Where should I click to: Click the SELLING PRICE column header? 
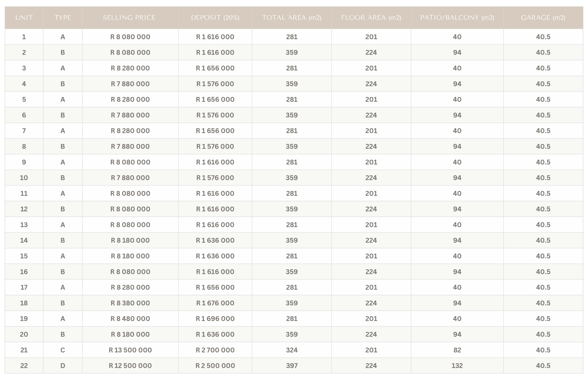pos(129,17)
